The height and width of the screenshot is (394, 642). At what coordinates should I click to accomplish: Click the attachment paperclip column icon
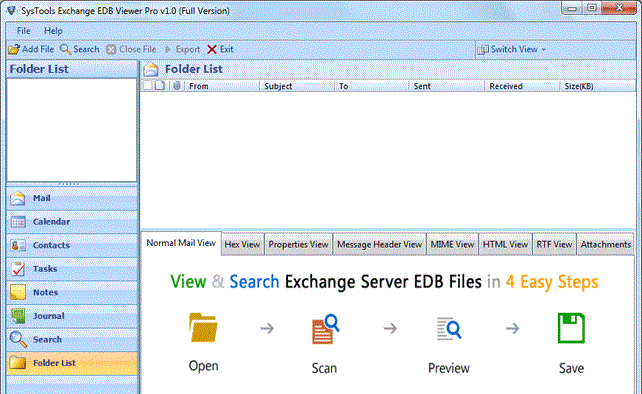point(177,86)
